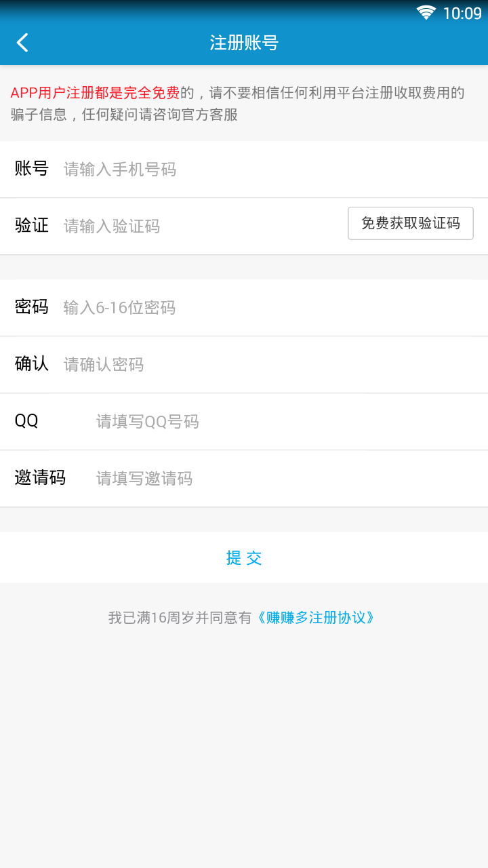
Task: Tap the 注册账号 page title
Action: 244,43
